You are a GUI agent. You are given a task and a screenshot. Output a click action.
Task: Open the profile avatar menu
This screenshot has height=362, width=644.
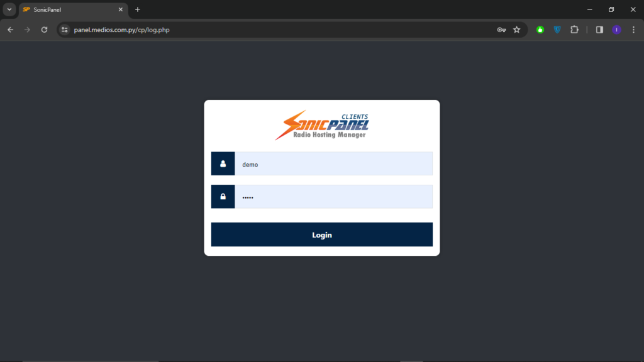coord(616,30)
